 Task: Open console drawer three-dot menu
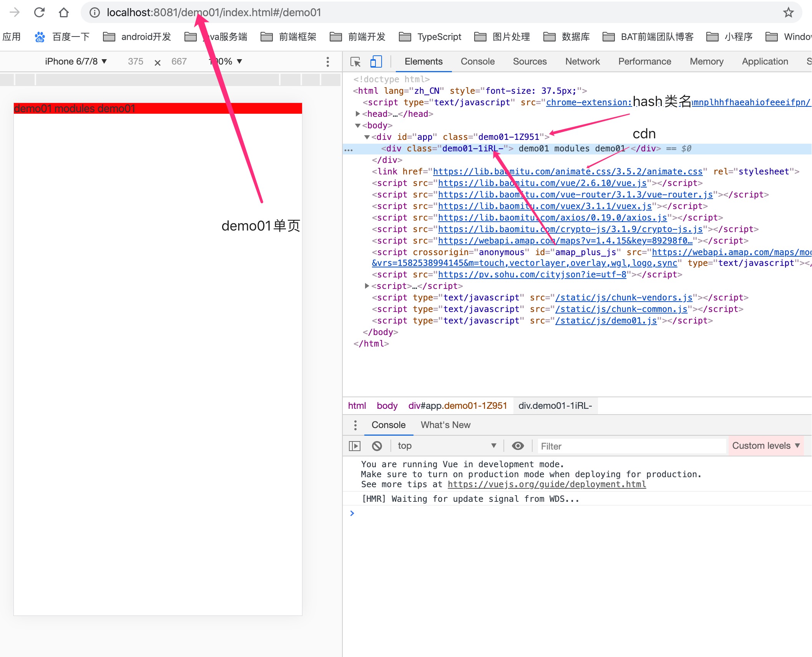tap(355, 425)
